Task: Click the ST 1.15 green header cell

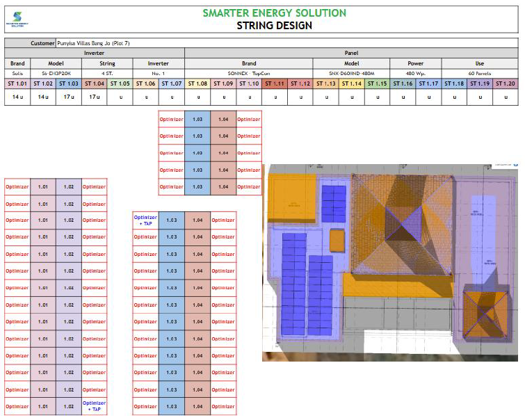Action: click(378, 83)
